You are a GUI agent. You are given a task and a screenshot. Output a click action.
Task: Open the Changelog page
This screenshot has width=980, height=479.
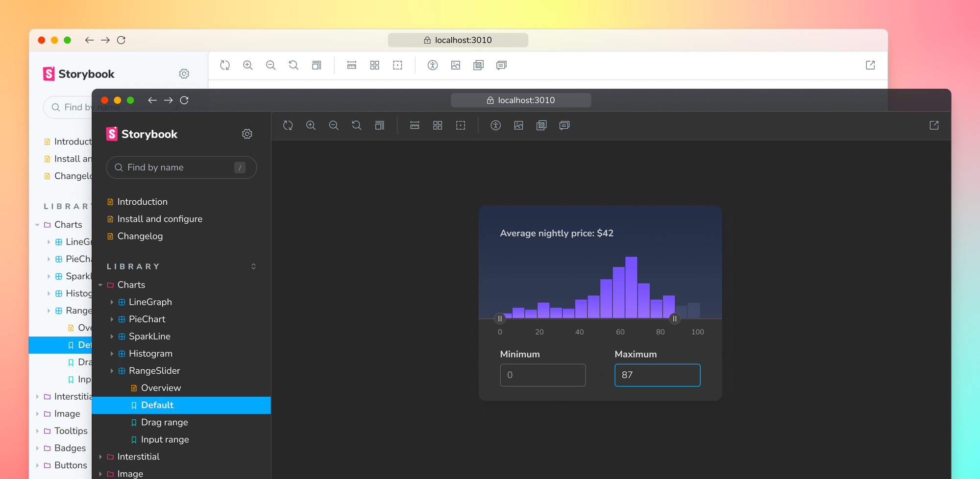(x=140, y=236)
